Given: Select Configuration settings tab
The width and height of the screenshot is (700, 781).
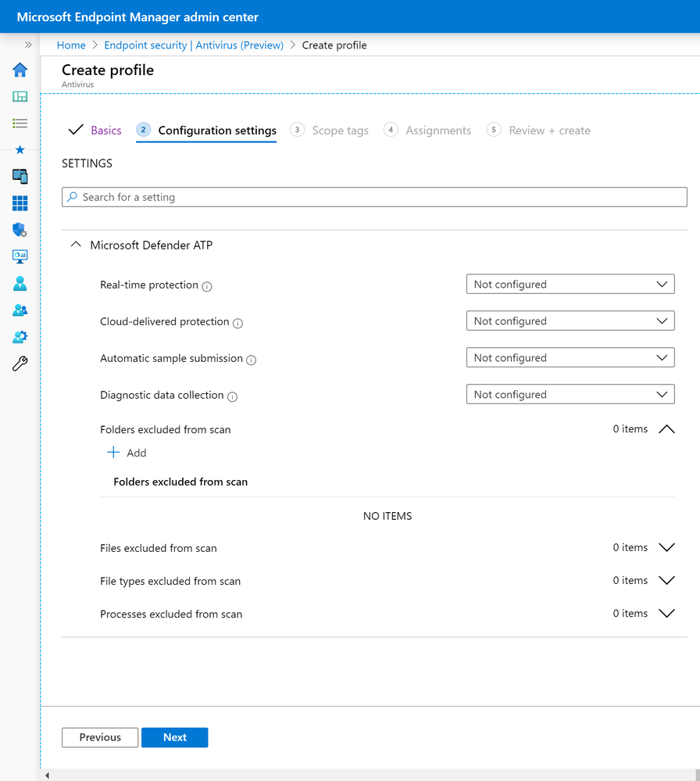Looking at the screenshot, I should click(x=206, y=131).
